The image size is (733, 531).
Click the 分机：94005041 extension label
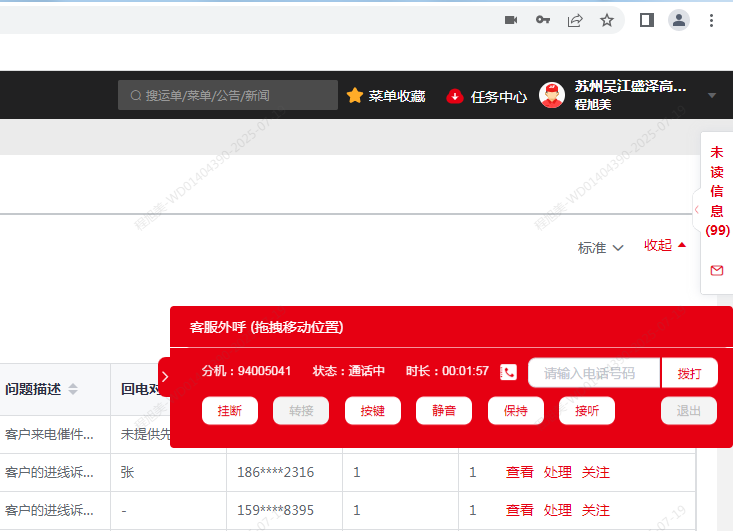[x=246, y=371]
